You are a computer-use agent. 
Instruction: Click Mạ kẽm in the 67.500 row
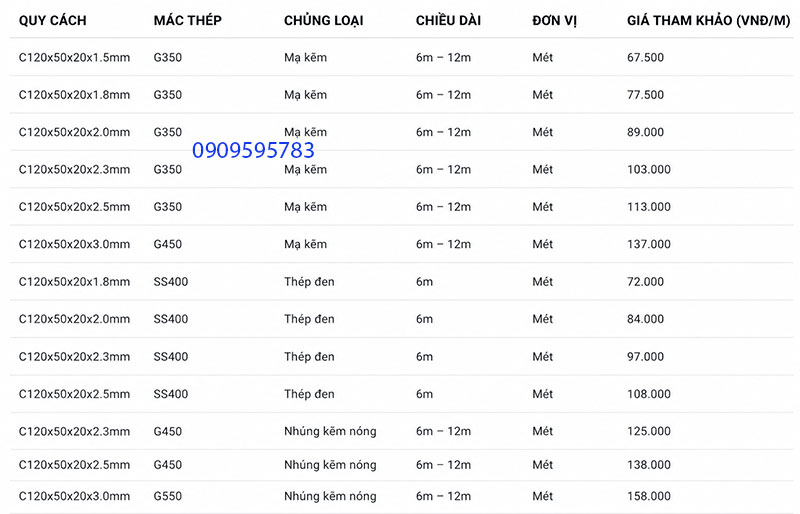pos(306,57)
